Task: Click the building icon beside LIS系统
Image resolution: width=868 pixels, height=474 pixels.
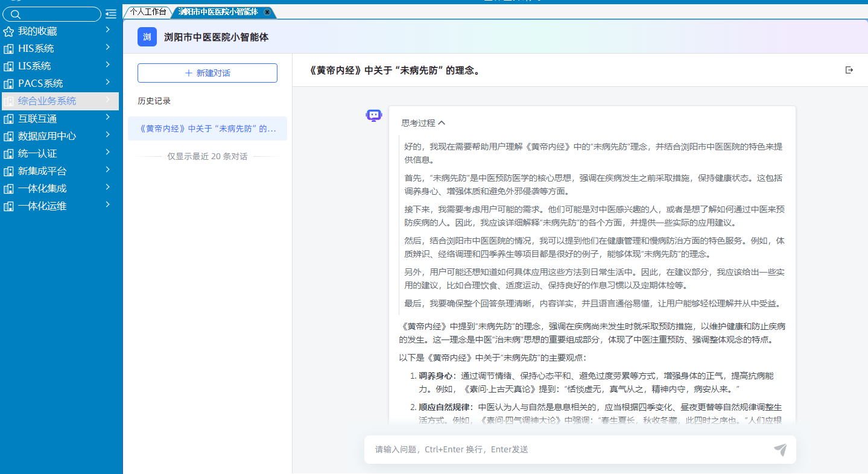Action: (x=8, y=66)
